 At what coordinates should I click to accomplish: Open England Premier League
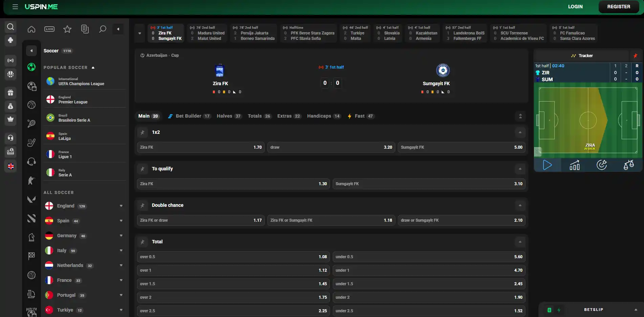point(85,100)
